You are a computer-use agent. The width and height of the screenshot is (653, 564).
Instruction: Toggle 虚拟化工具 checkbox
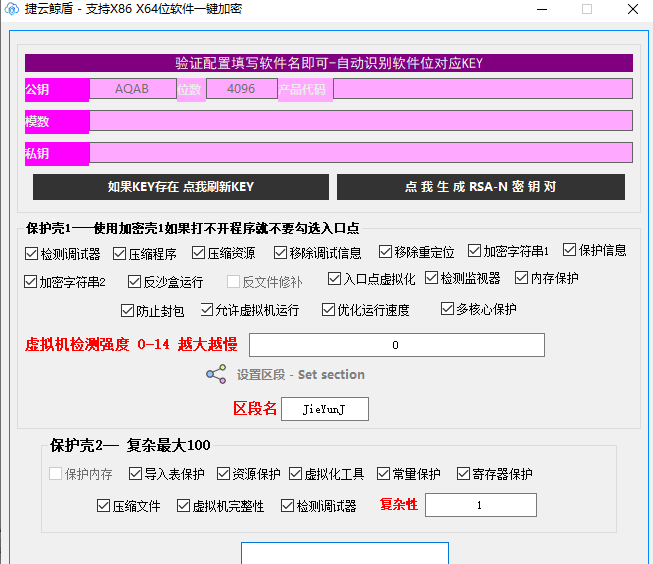coord(295,474)
